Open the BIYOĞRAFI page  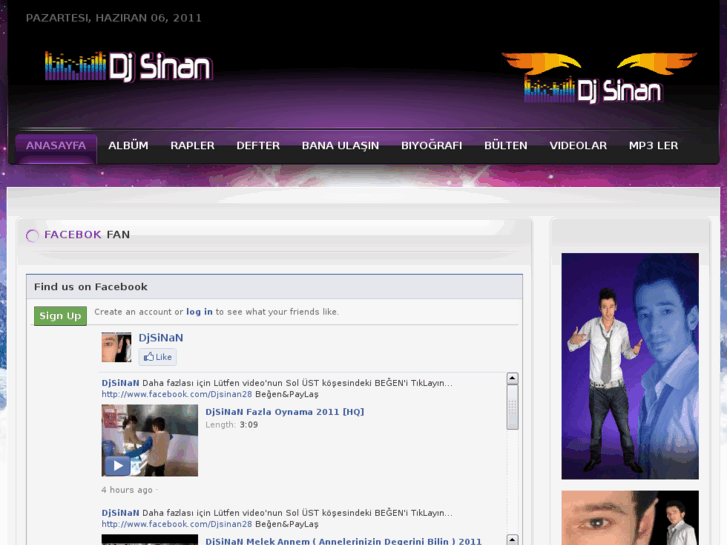(432, 146)
